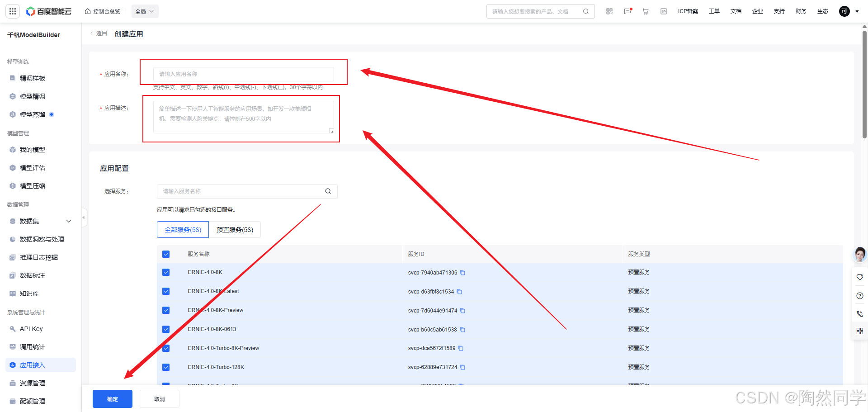Open the 全局 region dropdown
Viewport: 868px width, 412px height.
pos(145,11)
